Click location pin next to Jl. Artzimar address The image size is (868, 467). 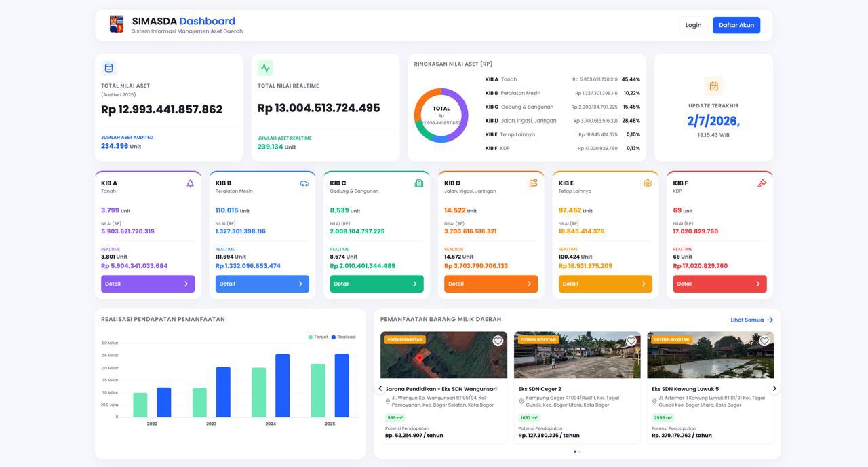pos(654,402)
